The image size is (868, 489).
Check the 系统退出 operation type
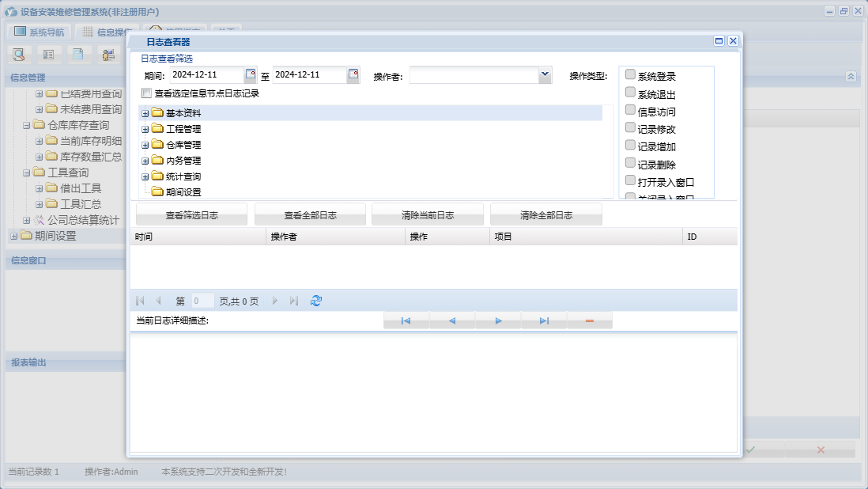point(630,92)
